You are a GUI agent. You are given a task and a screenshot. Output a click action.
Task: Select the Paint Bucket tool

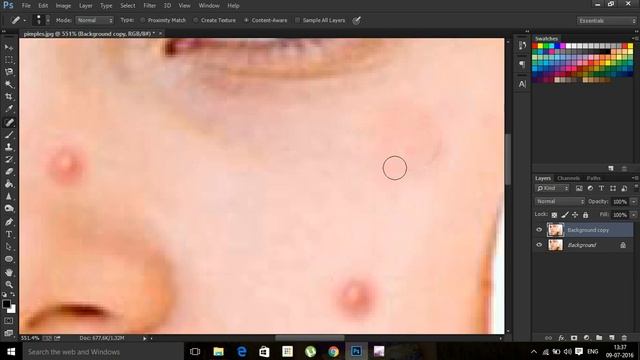(x=9, y=184)
